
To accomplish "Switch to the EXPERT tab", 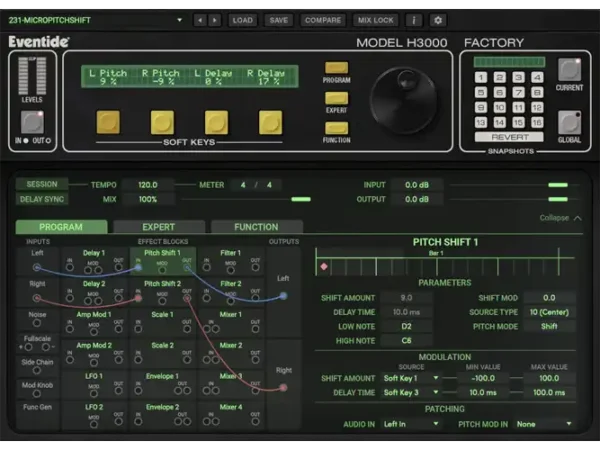I will pyautogui.click(x=159, y=227).
